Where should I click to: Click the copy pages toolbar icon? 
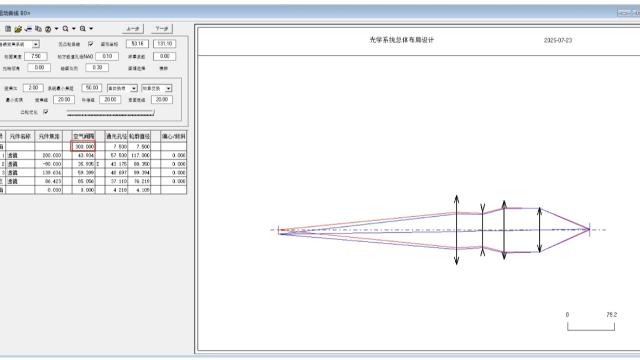[x=38, y=29]
